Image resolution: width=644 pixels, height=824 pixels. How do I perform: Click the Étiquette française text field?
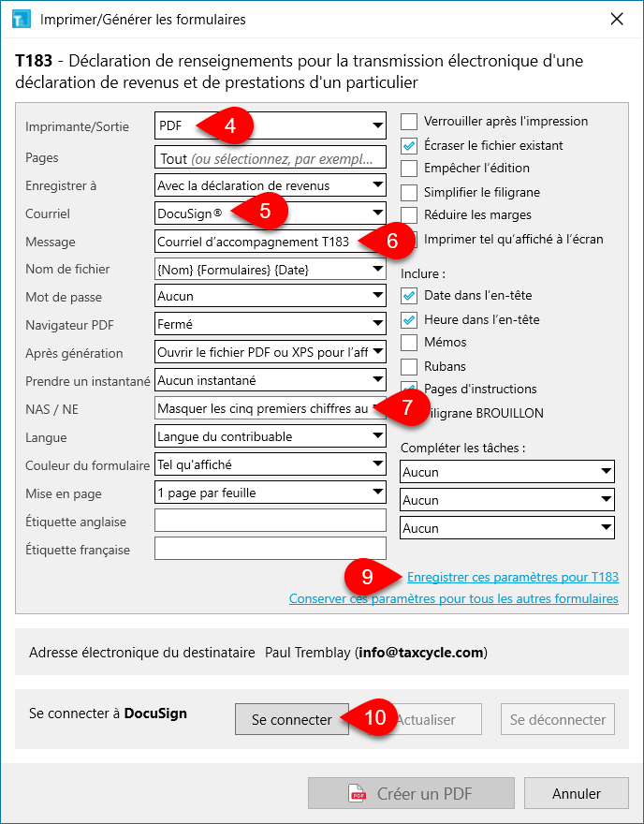[270, 549]
